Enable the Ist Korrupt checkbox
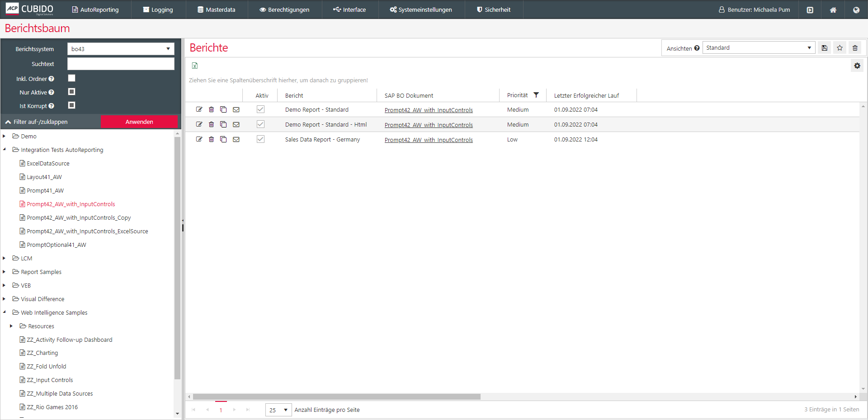 pyautogui.click(x=71, y=105)
